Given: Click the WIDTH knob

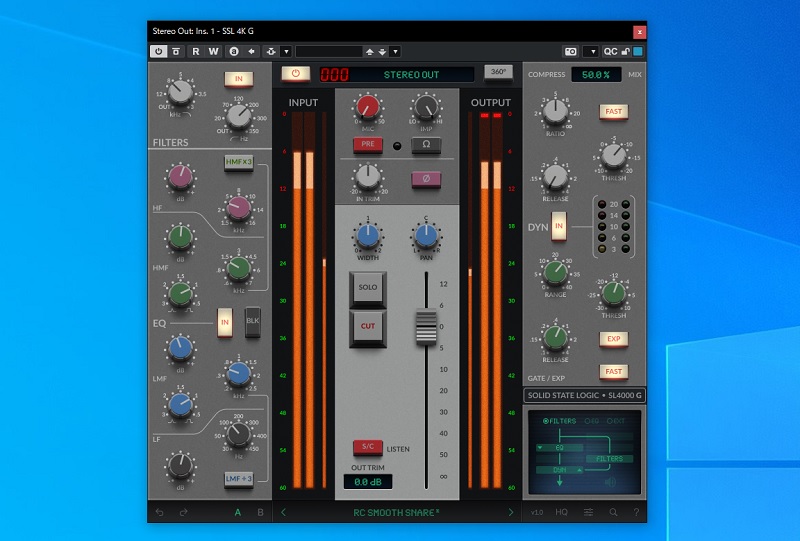Looking at the screenshot, I should pyautogui.click(x=367, y=235).
